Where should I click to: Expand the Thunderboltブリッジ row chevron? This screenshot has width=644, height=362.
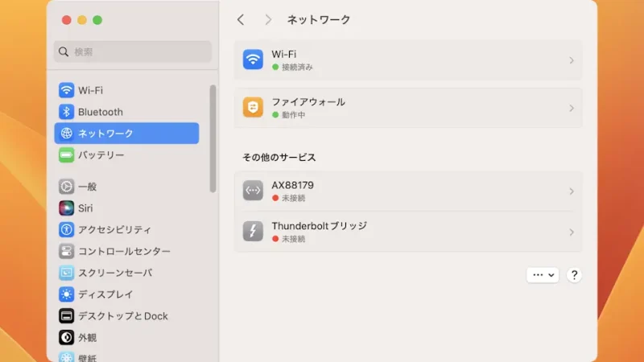[x=572, y=232]
